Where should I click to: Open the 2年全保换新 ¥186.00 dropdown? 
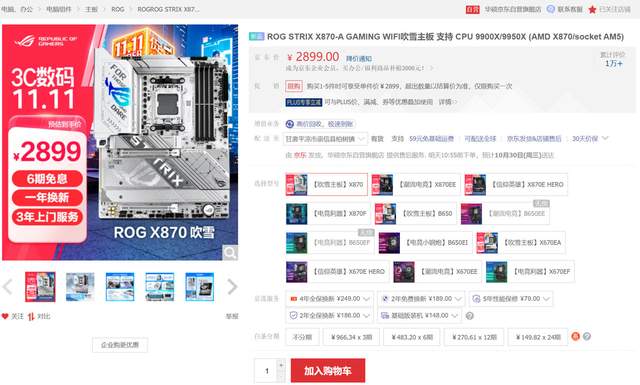click(329, 316)
